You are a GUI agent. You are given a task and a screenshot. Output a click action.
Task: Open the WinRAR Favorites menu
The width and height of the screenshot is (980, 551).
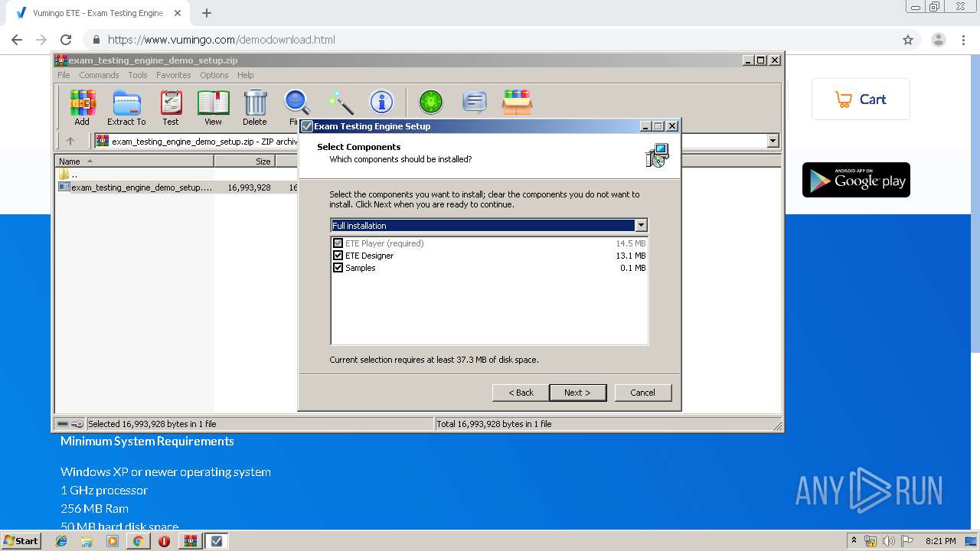(174, 75)
